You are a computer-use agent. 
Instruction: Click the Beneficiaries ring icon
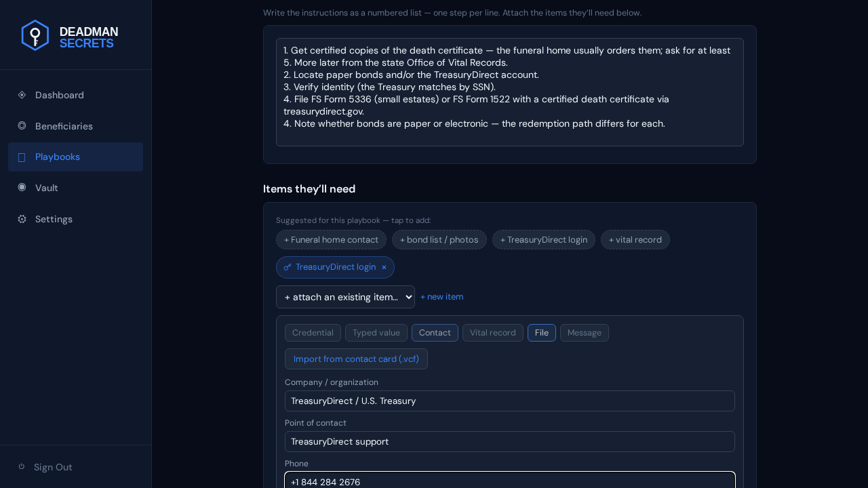click(x=22, y=125)
